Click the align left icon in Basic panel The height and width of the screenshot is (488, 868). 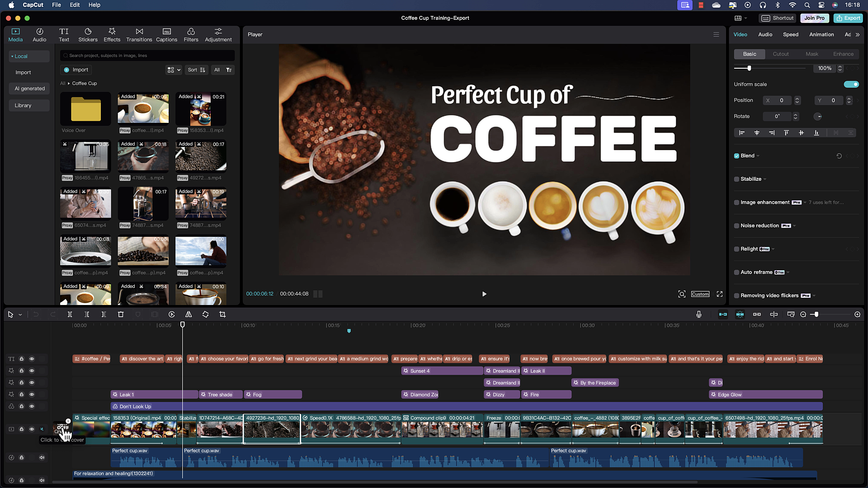point(741,133)
